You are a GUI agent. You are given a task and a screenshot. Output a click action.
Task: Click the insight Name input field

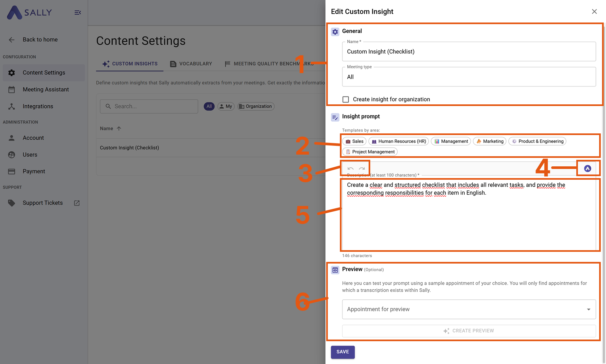(469, 52)
